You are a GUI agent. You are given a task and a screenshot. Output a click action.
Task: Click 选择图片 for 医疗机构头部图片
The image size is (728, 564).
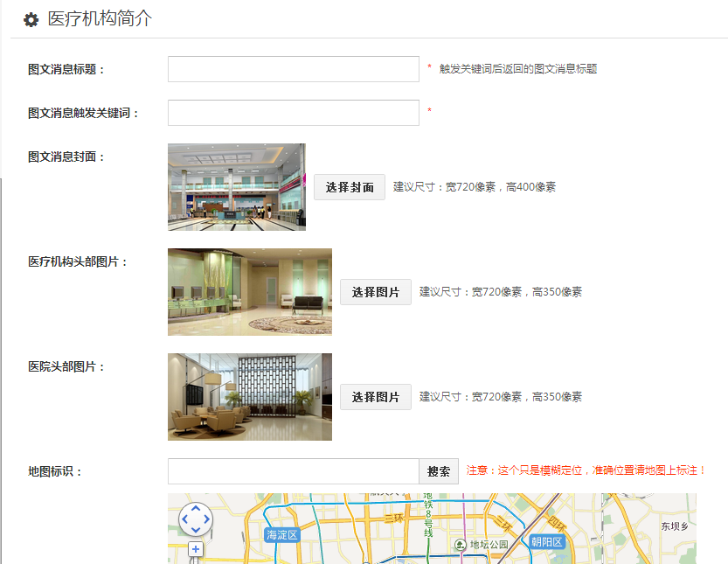point(376,292)
